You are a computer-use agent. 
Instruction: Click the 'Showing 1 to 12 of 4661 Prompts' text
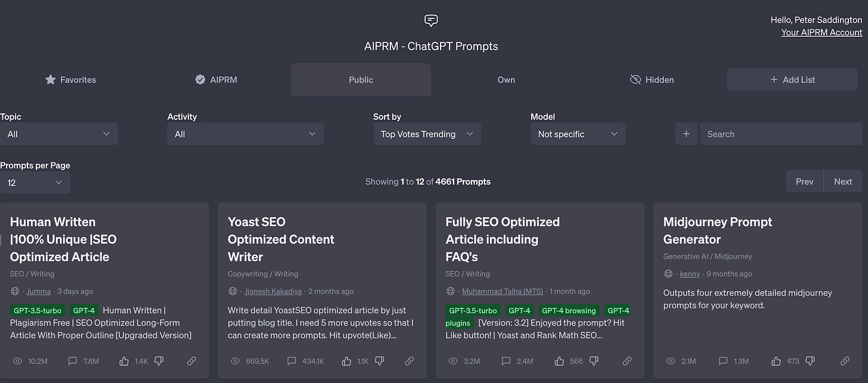[428, 181]
